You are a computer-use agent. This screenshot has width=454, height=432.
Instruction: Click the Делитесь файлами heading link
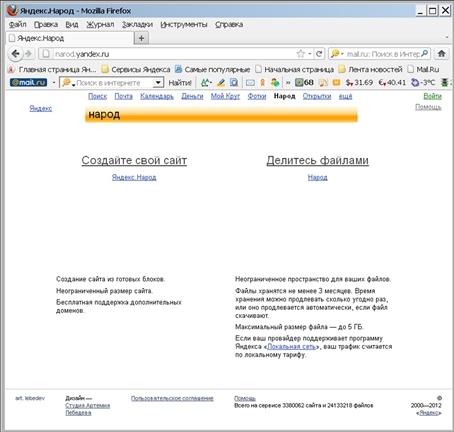click(x=318, y=160)
